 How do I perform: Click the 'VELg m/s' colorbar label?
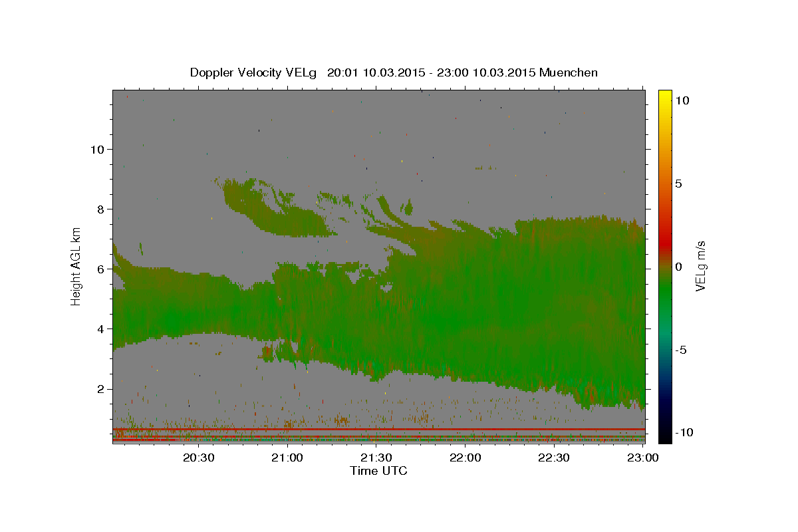pos(700,266)
